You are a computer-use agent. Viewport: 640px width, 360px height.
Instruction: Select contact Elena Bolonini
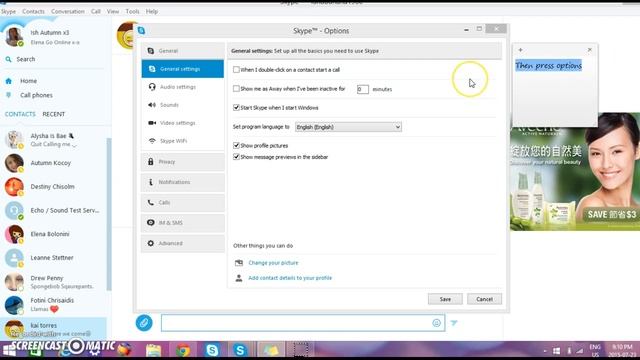tap(53, 234)
